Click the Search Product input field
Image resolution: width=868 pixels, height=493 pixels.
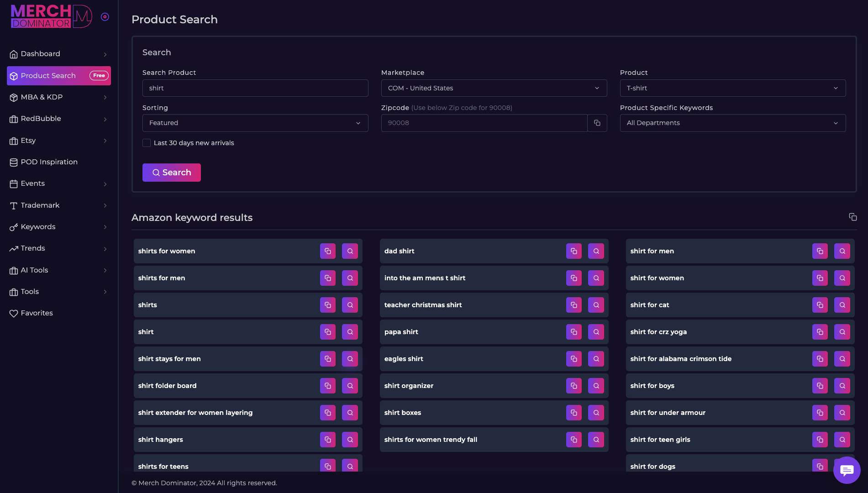[255, 88]
